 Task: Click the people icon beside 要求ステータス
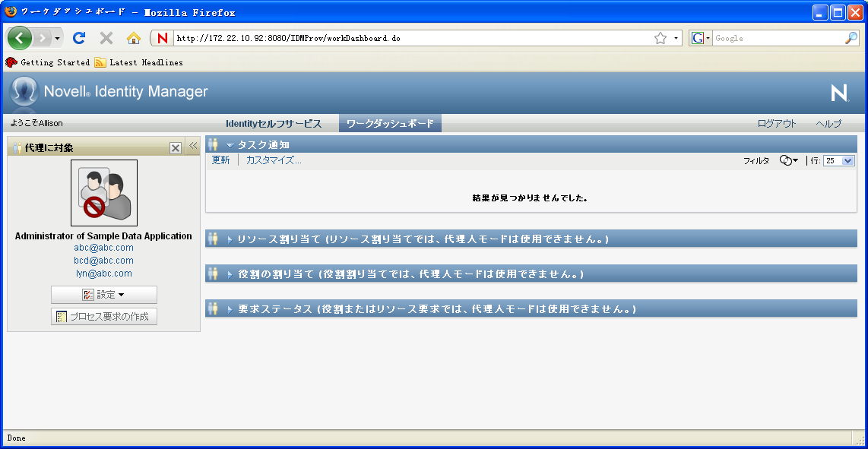[213, 308]
